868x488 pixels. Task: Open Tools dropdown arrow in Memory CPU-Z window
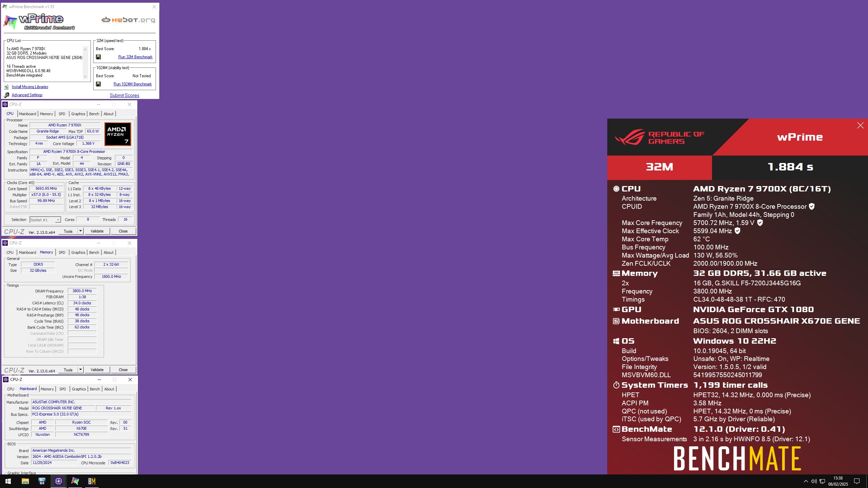[x=81, y=370]
